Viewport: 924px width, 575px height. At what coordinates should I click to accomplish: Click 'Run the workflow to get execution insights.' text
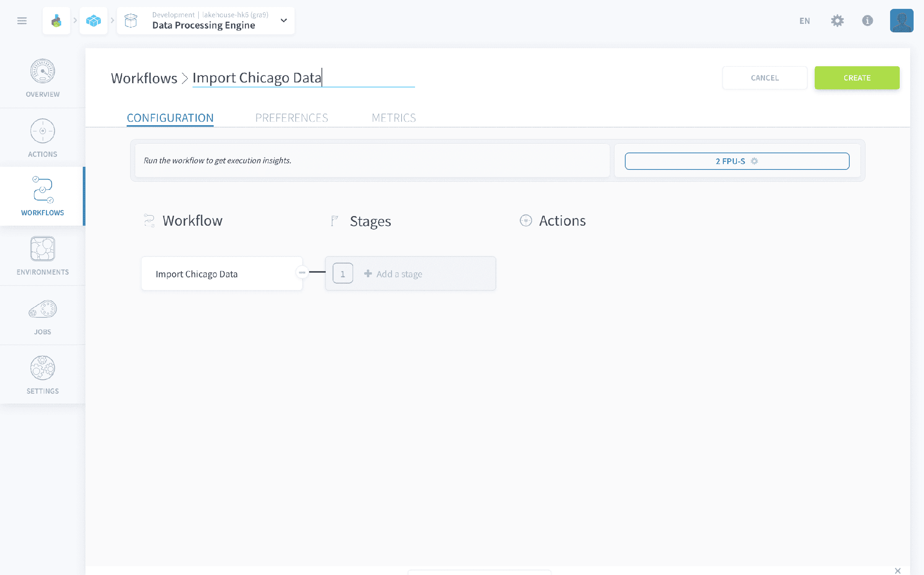[218, 161]
